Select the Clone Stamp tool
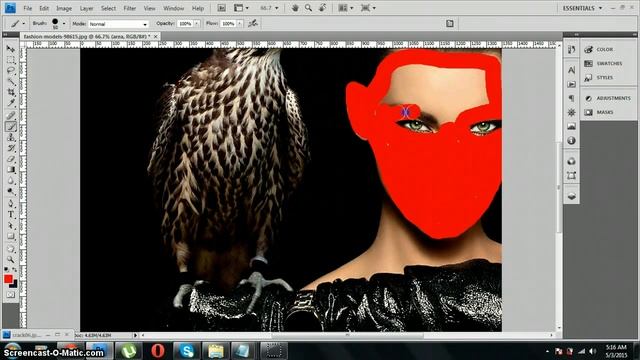The height and width of the screenshot is (360, 640). pos(11,138)
